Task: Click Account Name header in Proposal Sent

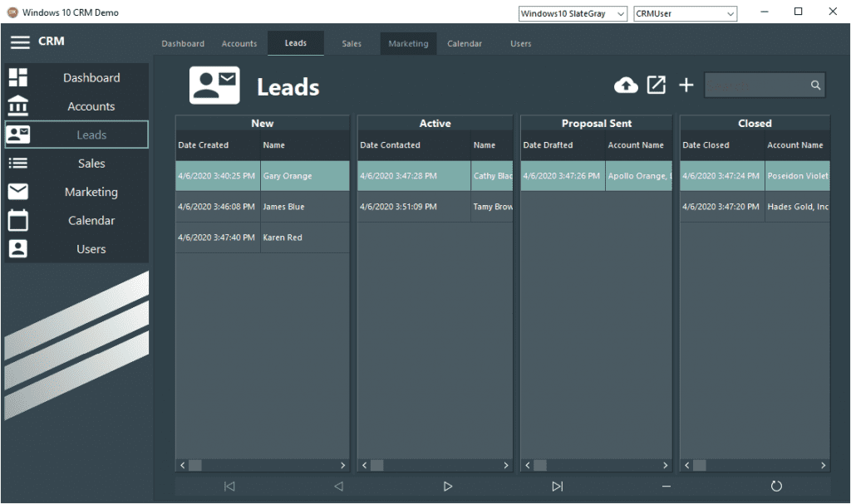Action: point(639,144)
